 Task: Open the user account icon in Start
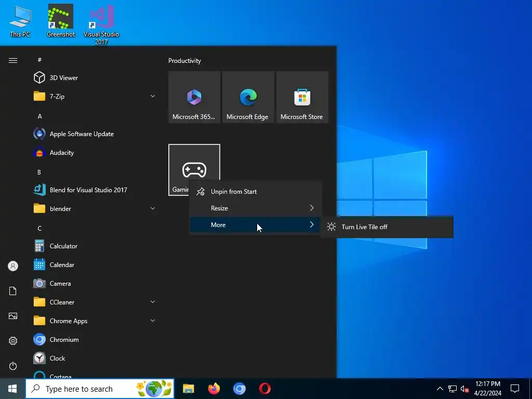pos(13,266)
